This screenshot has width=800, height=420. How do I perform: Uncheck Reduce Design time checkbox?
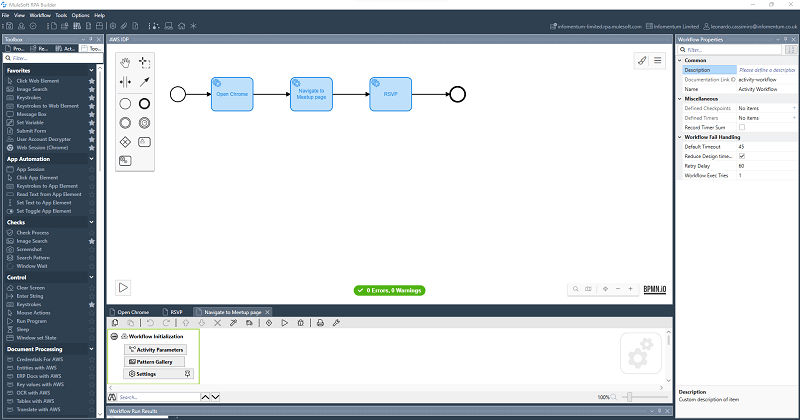click(x=741, y=156)
